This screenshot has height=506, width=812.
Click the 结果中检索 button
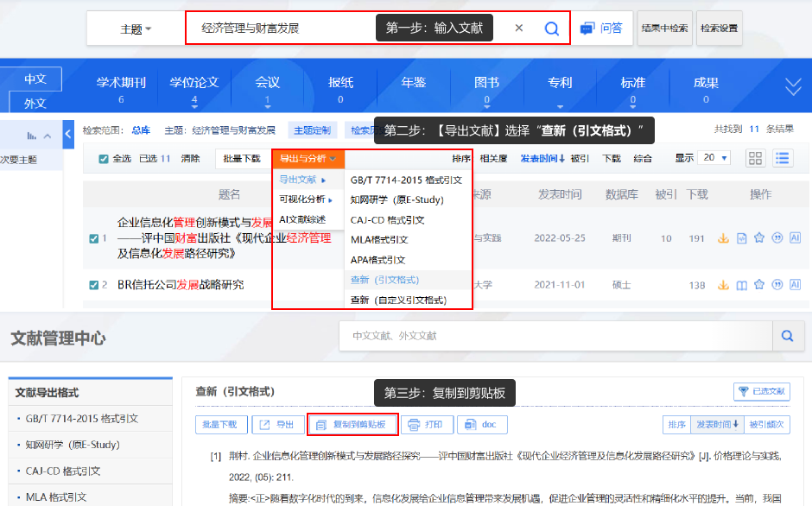pyautogui.click(x=664, y=28)
